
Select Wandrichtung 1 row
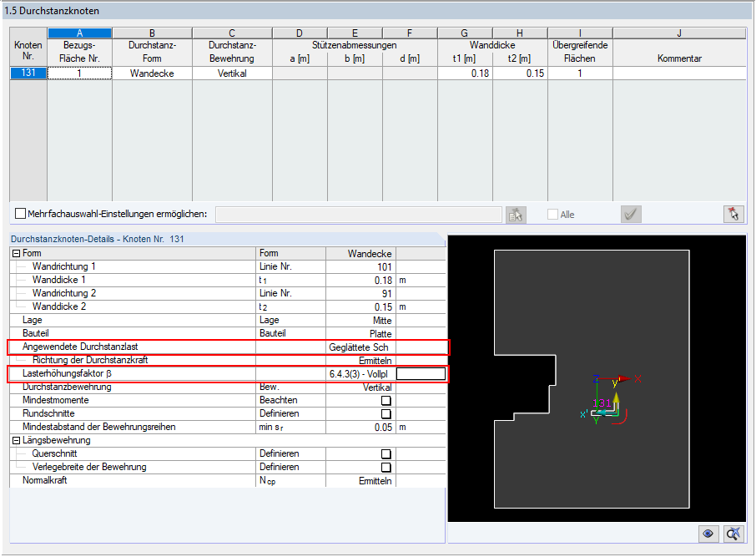click(x=227, y=266)
